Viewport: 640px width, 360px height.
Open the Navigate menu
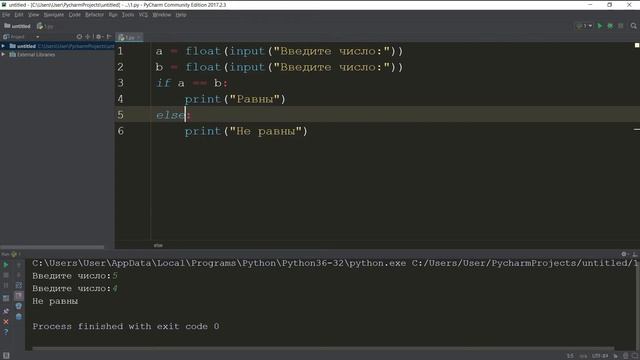(54, 15)
